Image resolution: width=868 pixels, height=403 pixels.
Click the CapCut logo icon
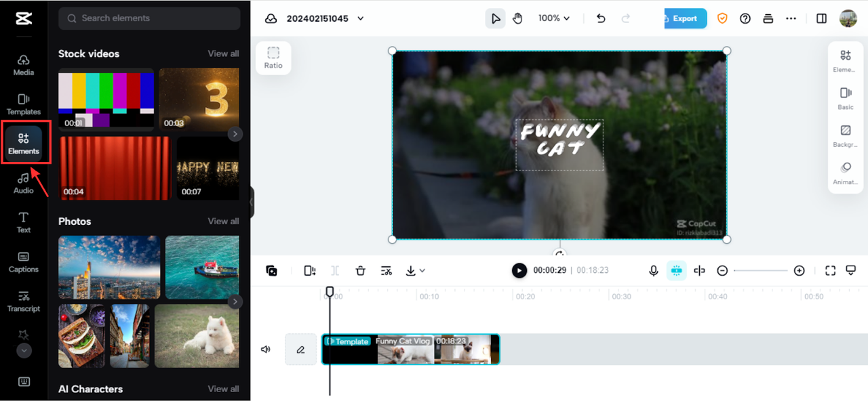pos(24,18)
